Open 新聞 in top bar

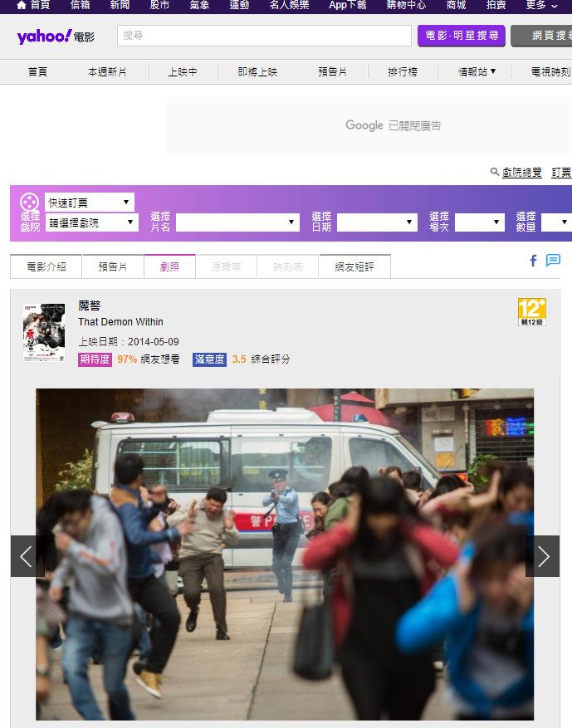pos(120,5)
